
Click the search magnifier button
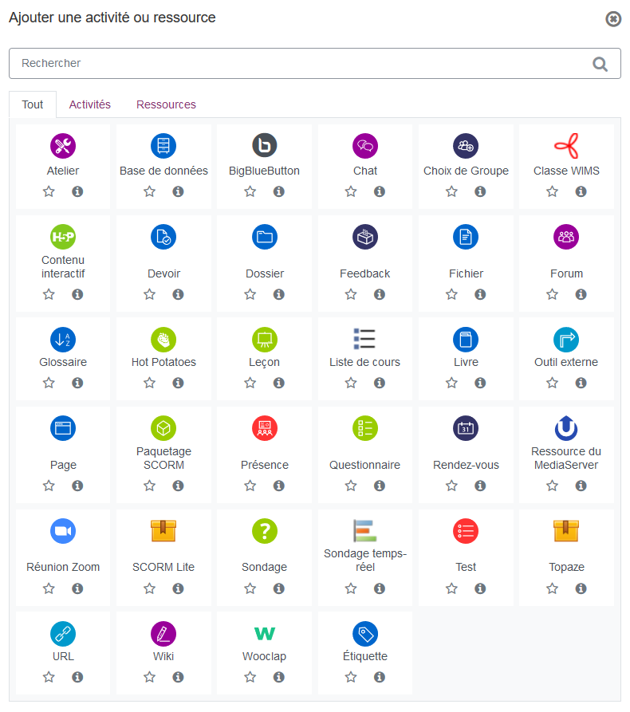click(600, 64)
